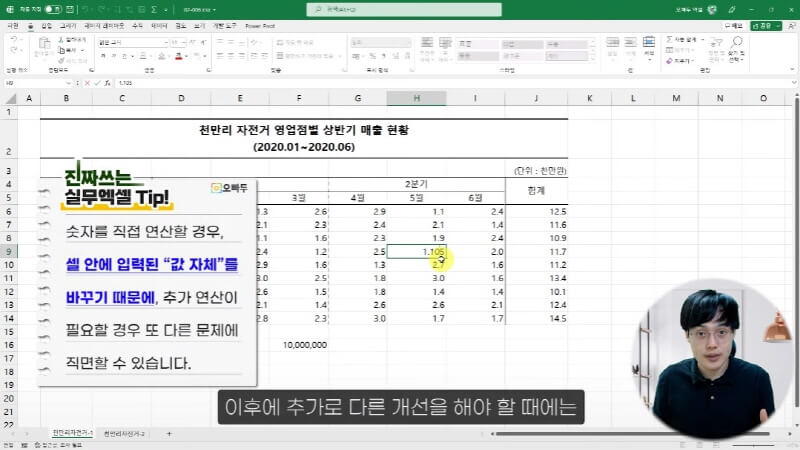Image resolution: width=800 pixels, height=450 pixels.
Task: Open the number format combo box
Action: click(x=381, y=43)
